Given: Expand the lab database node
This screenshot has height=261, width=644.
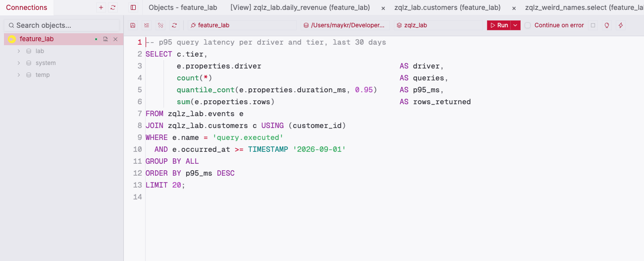Looking at the screenshot, I should (x=19, y=51).
